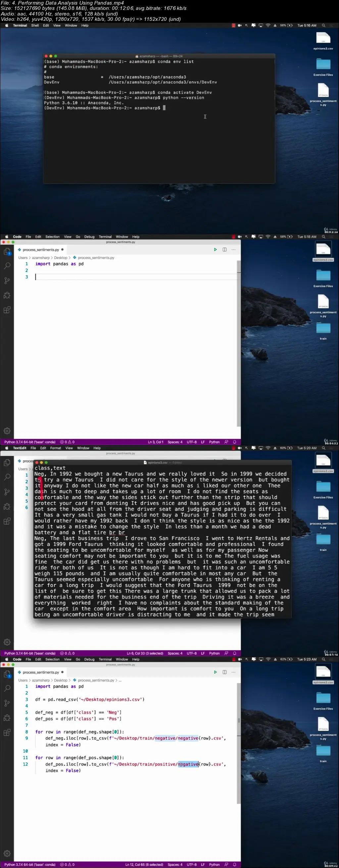Click the 'conda activate DevEnv' line in Terminal
This screenshot has height=868, width=339.
pyautogui.click(x=128, y=92)
